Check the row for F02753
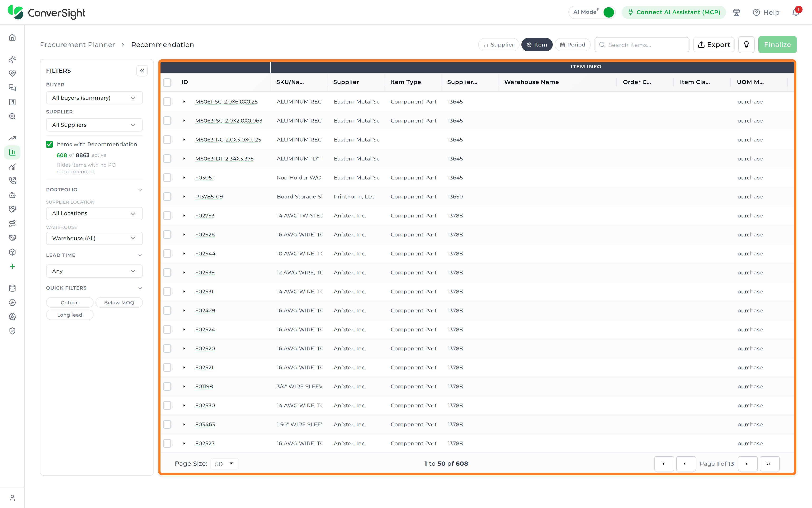 [167, 215]
